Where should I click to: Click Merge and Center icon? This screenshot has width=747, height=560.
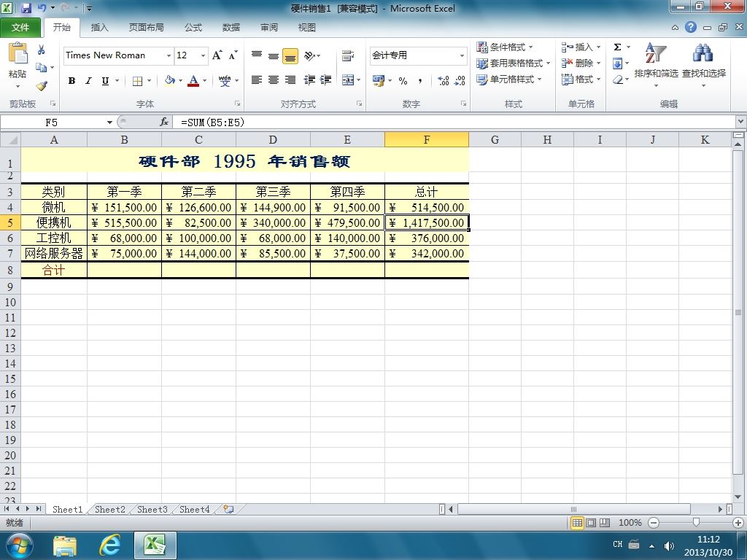(348, 80)
